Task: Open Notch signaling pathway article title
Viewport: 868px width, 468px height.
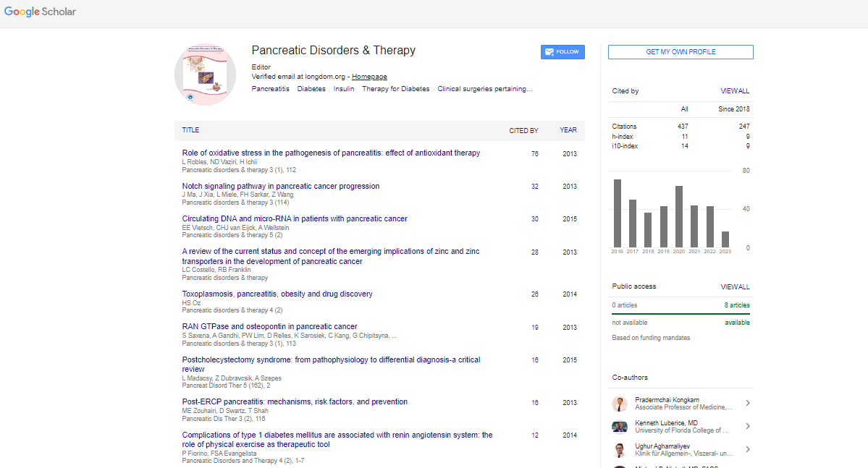Action: 281,186
